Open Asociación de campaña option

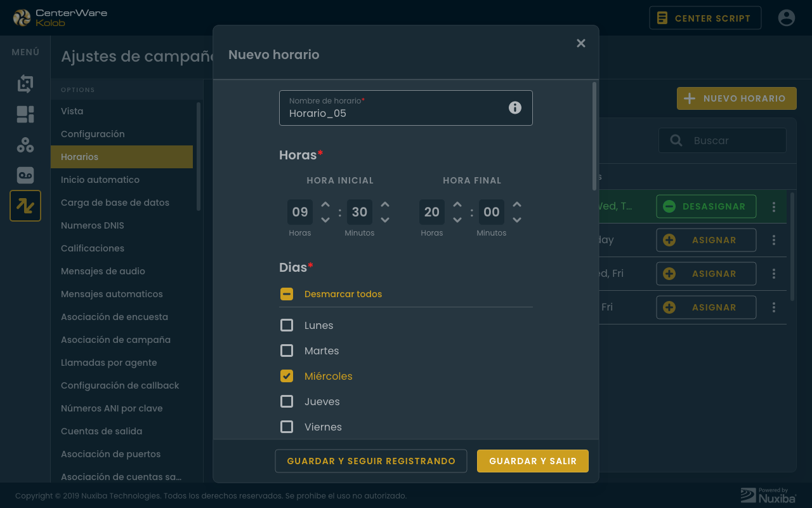(122, 340)
